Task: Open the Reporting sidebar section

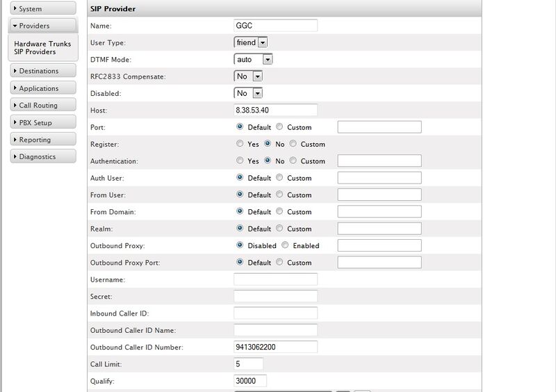Action: 42,140
